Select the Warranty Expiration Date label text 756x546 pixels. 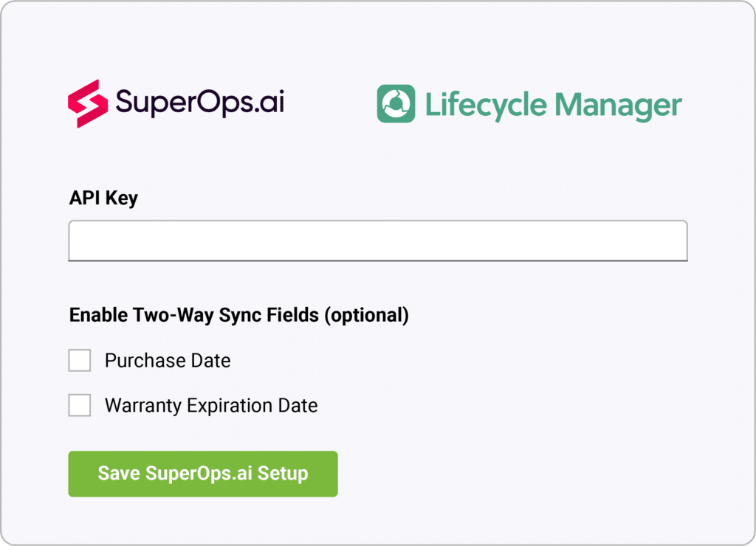[212, 405]
